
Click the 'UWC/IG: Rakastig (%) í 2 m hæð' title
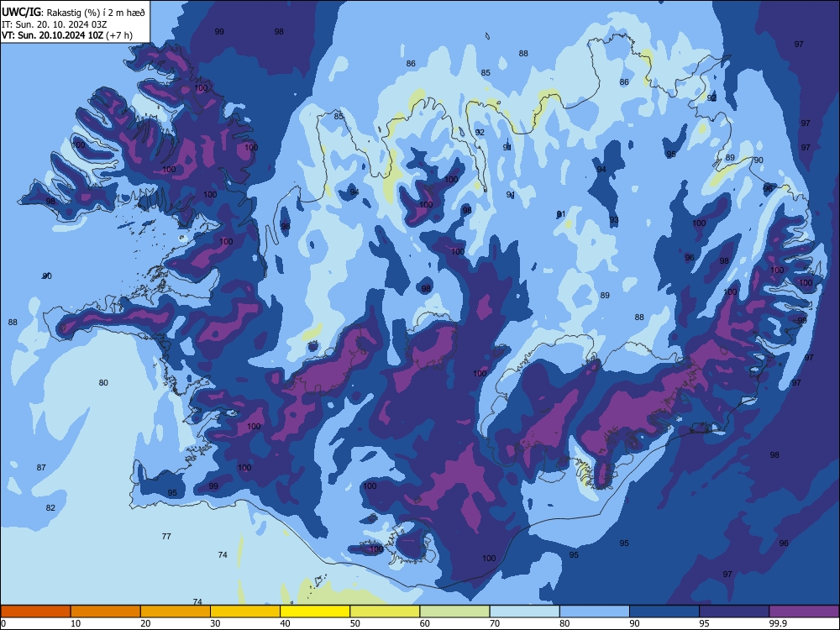point(73,12)
